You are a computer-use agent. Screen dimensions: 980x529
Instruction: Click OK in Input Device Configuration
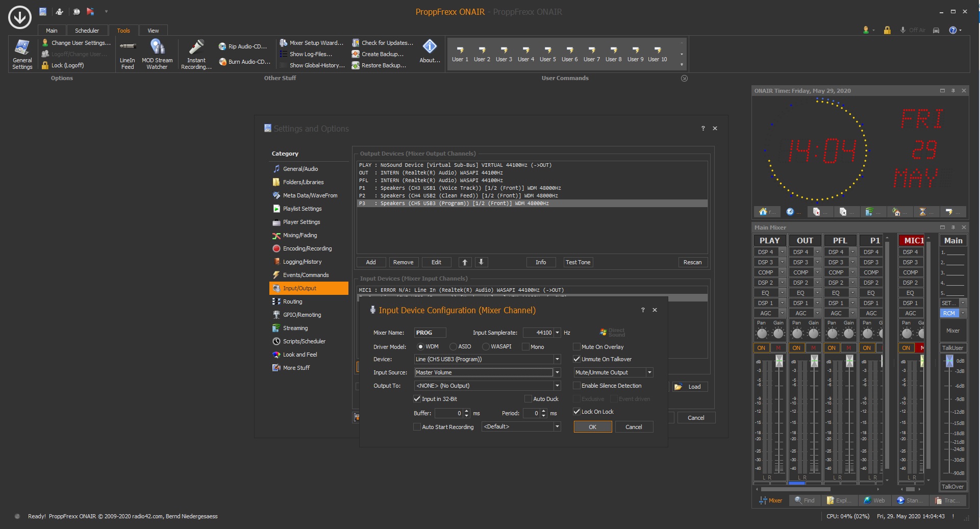point(592,427)
